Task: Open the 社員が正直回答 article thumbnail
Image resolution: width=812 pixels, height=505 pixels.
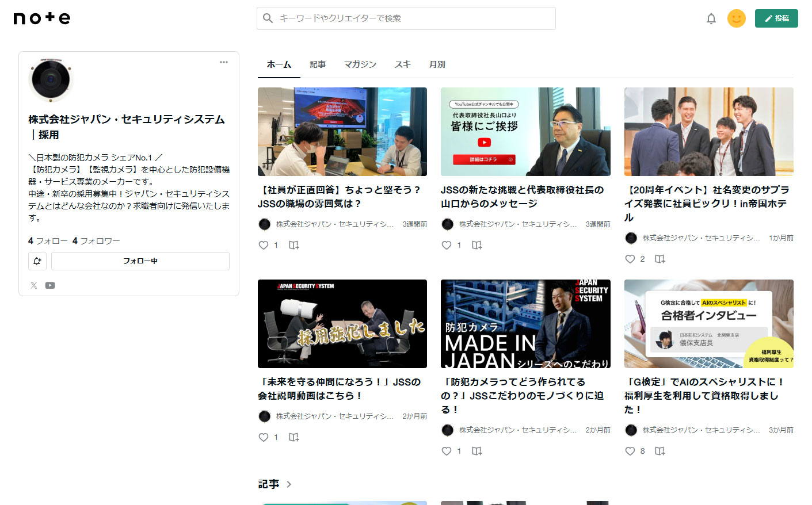Action: (342, 132)
